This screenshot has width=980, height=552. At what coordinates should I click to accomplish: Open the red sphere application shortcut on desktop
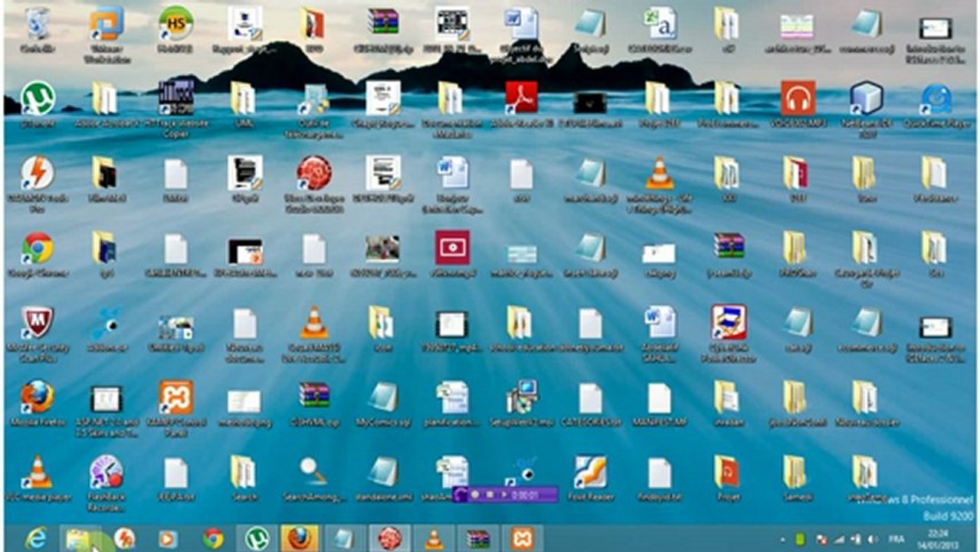(314, 173)
